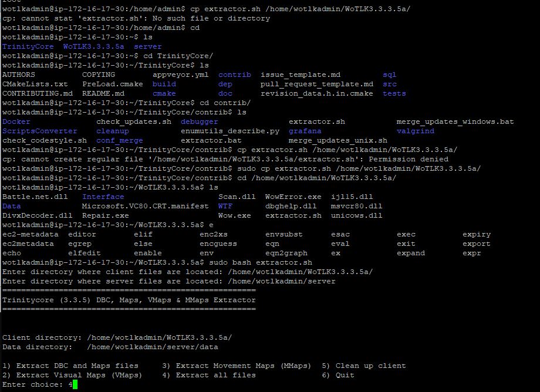The image size is (540, 392).
Task: Select the blue sql directory name
Action: click(389, 75)
